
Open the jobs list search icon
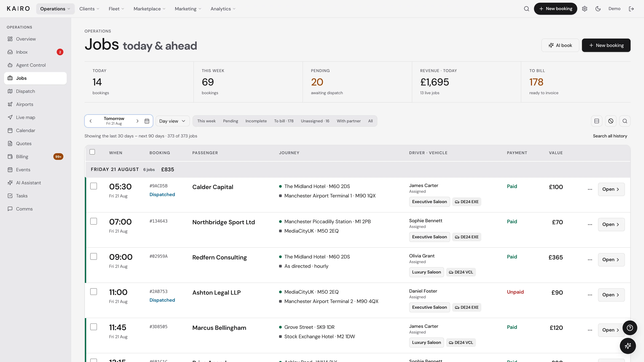[x=625, y=121]
